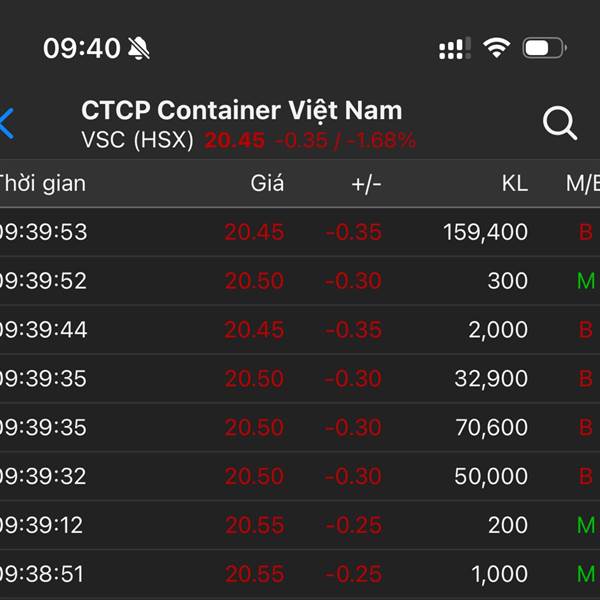Sort by KL column header
This screenshot has height=600, width=600.
coord(514,183)
